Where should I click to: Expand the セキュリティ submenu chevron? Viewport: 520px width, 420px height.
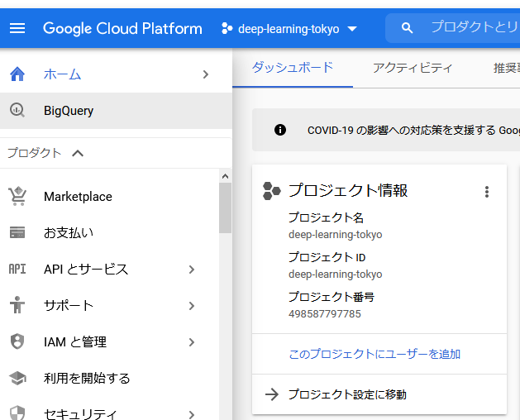pos(192,415)
